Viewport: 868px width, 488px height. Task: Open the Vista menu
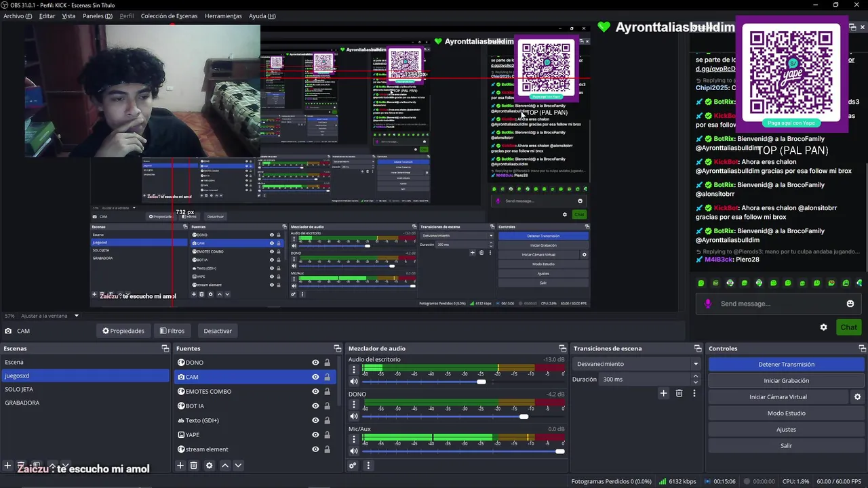point(68,16)
